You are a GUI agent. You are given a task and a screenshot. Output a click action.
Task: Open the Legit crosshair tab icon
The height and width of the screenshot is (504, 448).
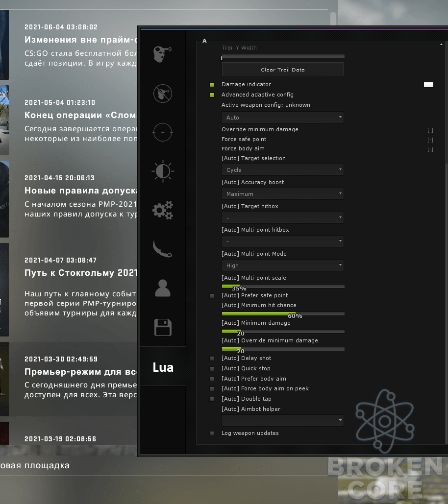click(x=163, y=132)
